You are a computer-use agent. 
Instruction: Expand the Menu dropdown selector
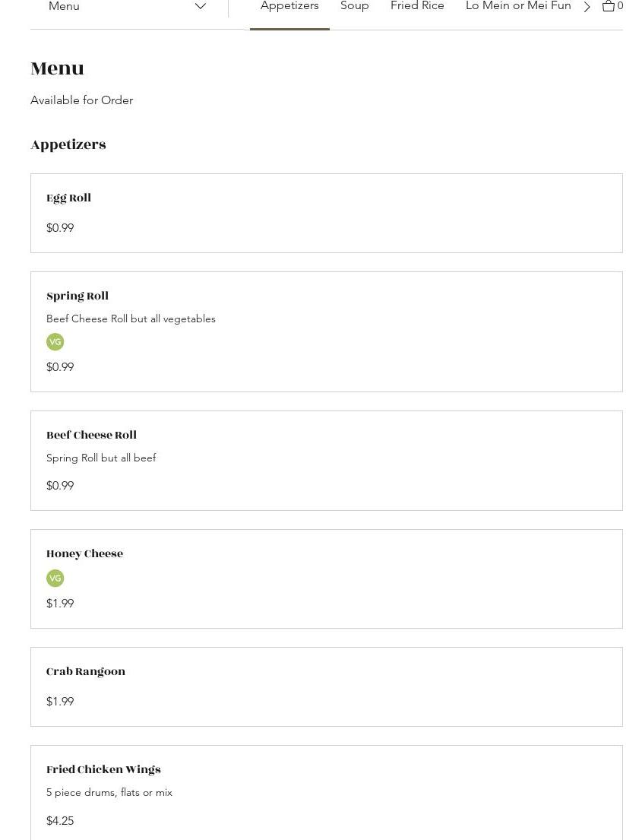tap(128, 6)
